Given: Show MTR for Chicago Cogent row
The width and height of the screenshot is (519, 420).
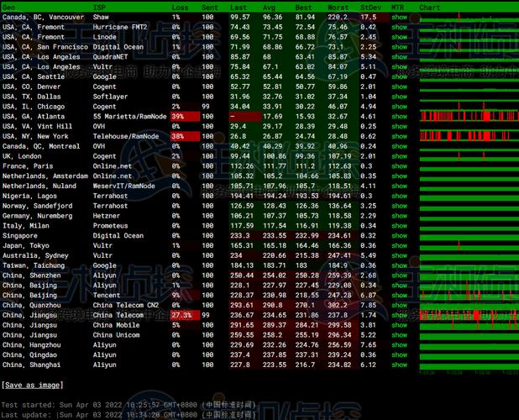Looking at the screenshot, I should coord(399,107).
